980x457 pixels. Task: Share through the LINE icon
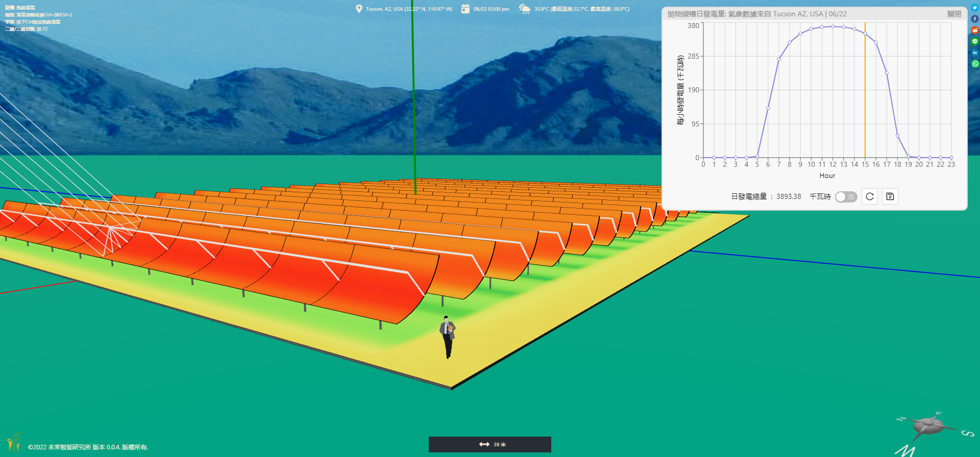pyautogui.click(x=974, y=41)
